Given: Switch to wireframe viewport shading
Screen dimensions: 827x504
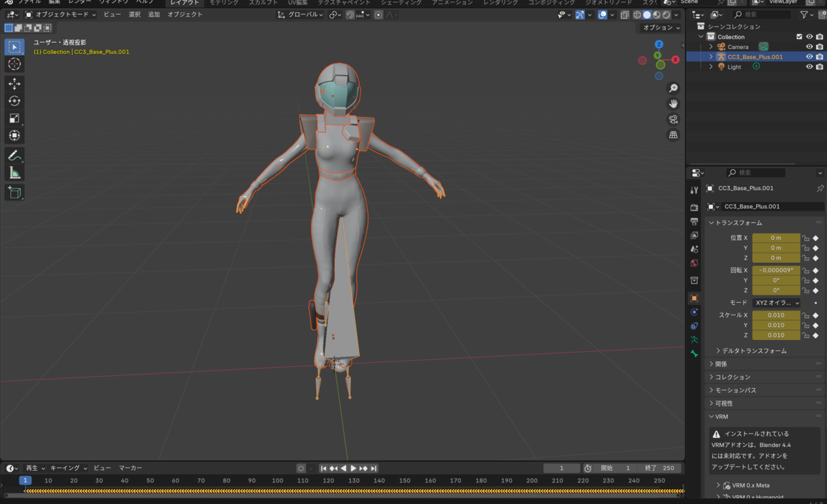Looking at the screenshot, I should (x=637, y=14).
